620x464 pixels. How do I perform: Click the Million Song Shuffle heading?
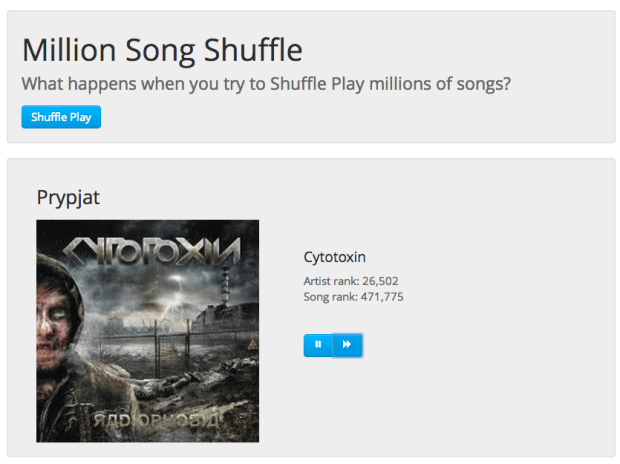[162, 50]
